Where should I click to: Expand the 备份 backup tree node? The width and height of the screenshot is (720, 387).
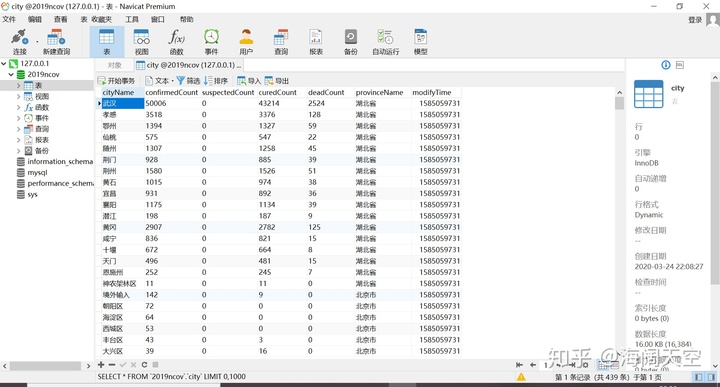pos(18,151)
